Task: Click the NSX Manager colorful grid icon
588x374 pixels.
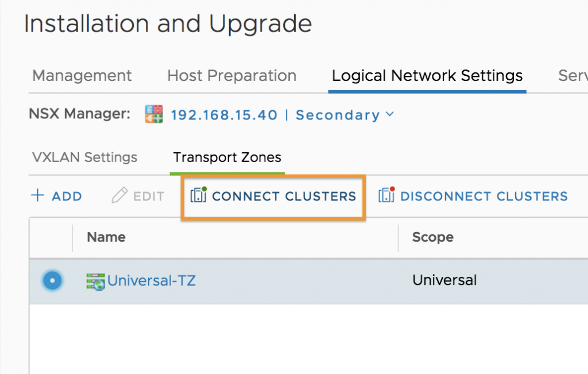Action: coord(154,114)
